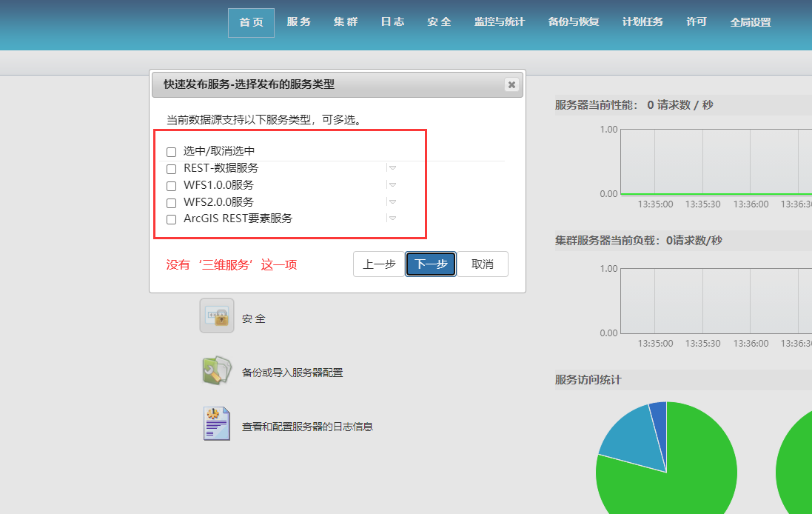The height and width of the screenshot is (514, 812).
Task: Click the WFS1.0.0服务 label
Action: pyautogui.click(x=218, y=185)
